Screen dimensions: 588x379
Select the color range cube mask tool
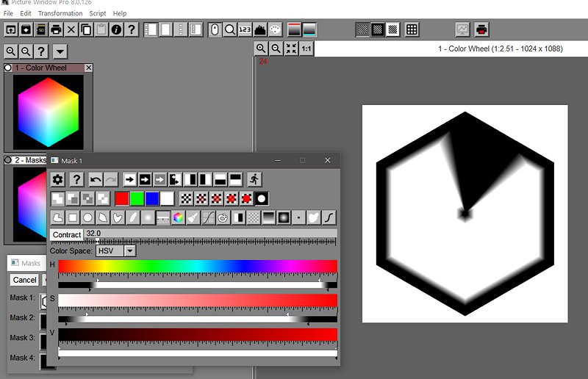pyautogui.click(x=179, y=217)
